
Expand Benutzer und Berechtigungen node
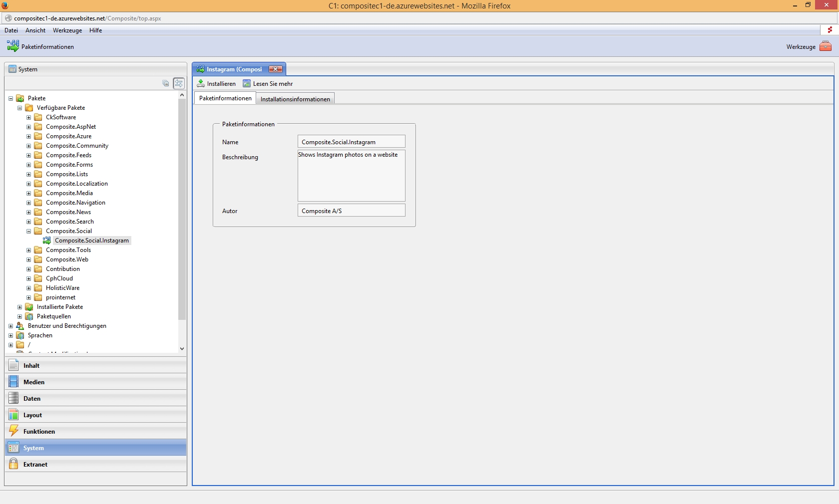tap(11, 326)
